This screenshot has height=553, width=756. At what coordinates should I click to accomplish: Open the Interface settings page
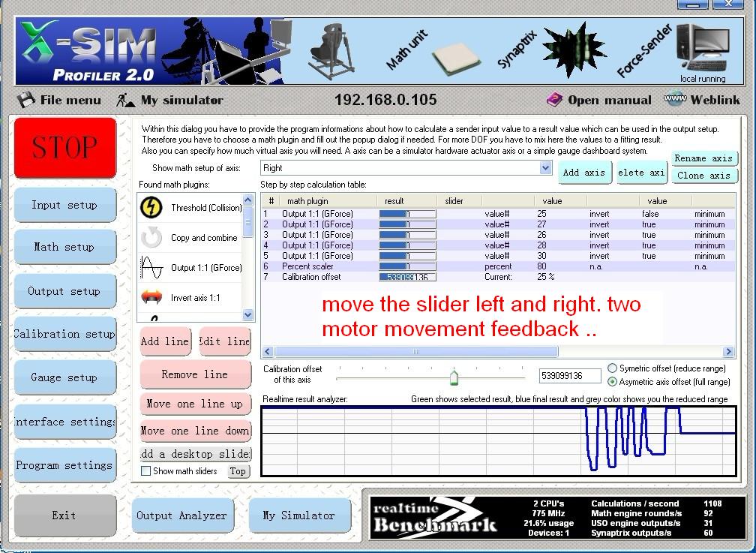[x=65, y=422]
